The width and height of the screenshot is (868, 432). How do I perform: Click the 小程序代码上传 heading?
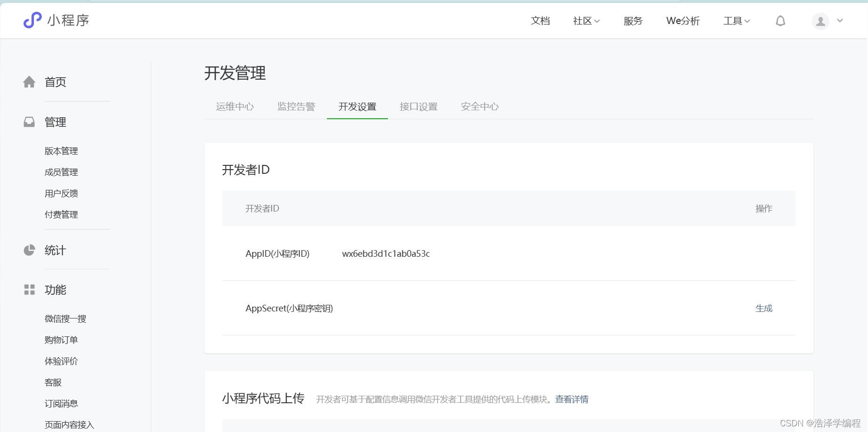263,399
